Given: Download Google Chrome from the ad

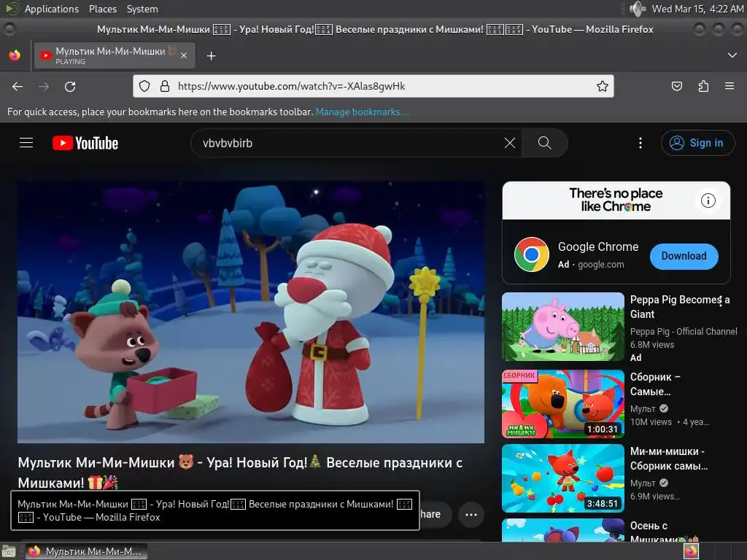Looking at the screenshot, I should click(x=684, y=256).
